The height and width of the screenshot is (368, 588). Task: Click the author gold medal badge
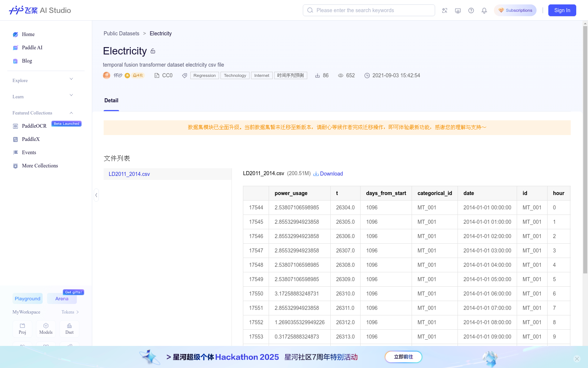coord(127,75)
